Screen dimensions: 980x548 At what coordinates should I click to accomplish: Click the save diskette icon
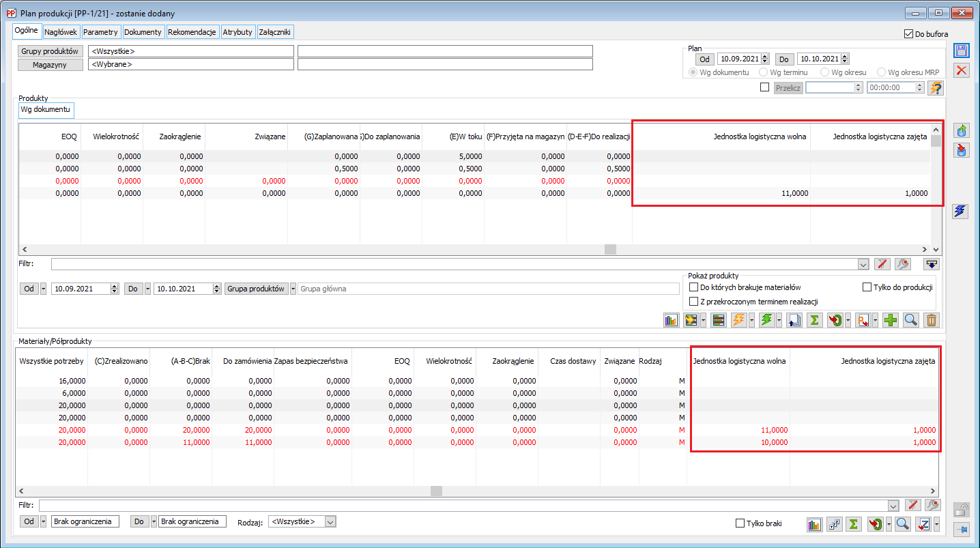[962, 51]
